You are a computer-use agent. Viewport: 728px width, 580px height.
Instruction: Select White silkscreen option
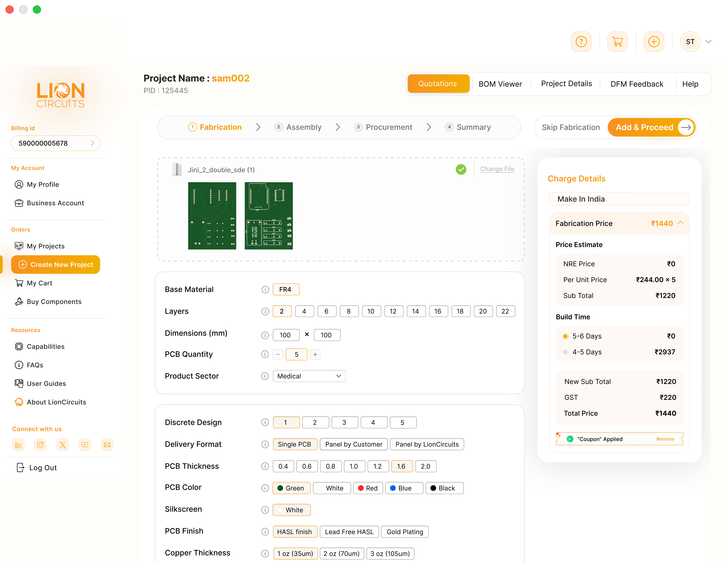(291, 510)
